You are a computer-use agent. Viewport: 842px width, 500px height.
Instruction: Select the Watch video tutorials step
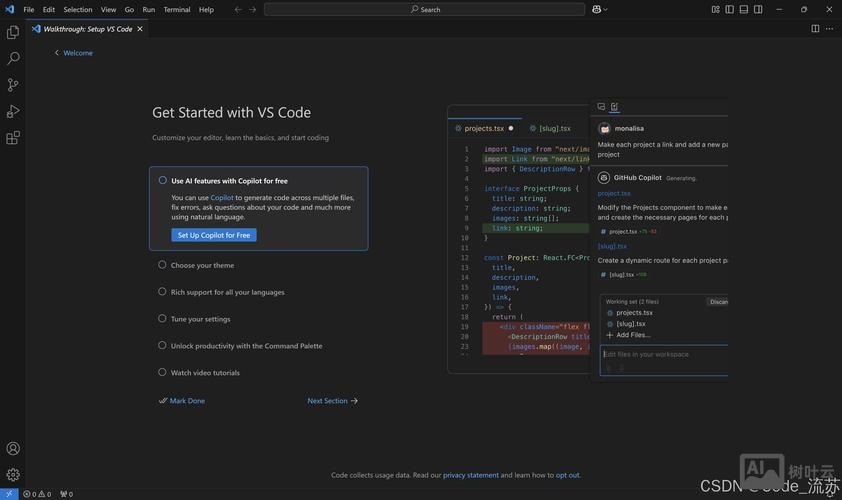[205, 373]
